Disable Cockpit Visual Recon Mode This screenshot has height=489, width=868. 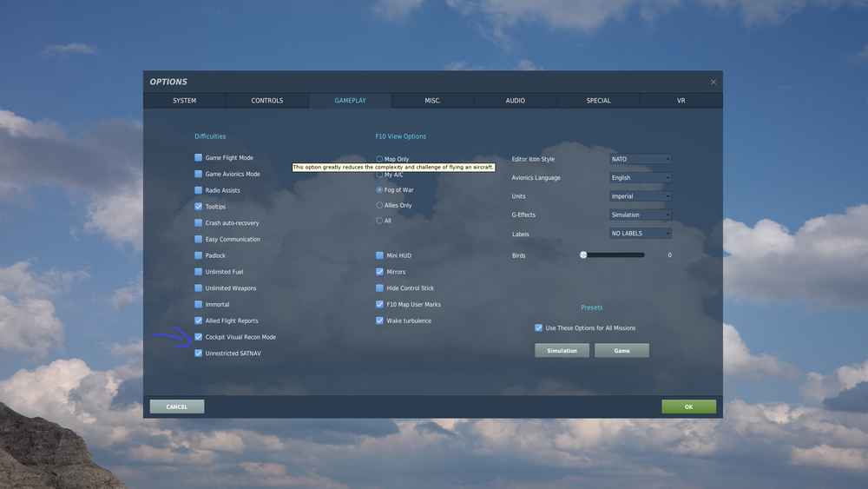pos(198,337)
